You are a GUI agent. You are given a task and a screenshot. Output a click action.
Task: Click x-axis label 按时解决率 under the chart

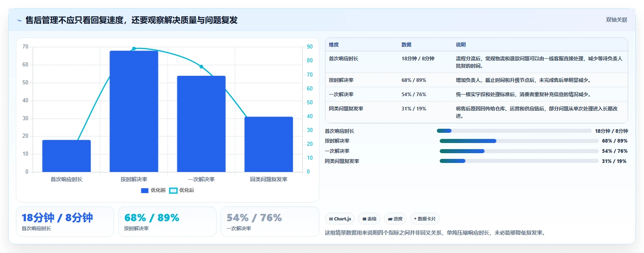coord(134,179)
